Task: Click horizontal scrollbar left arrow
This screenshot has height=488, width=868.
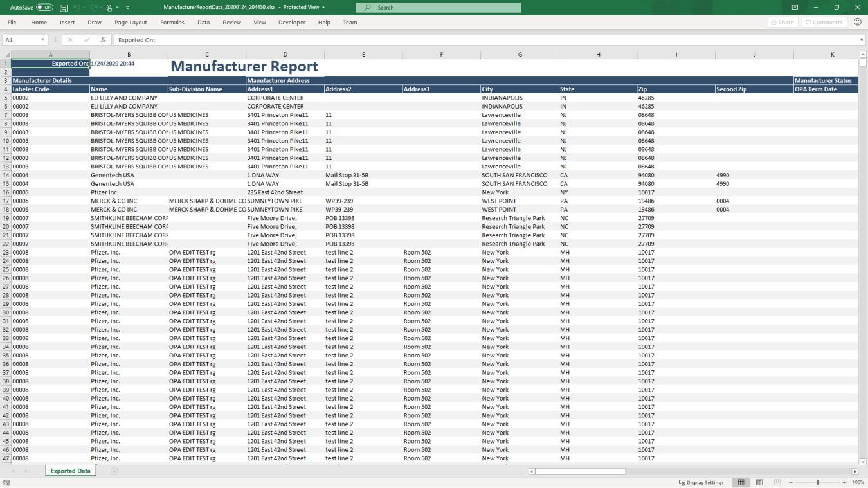Action: tap(532, 471)
